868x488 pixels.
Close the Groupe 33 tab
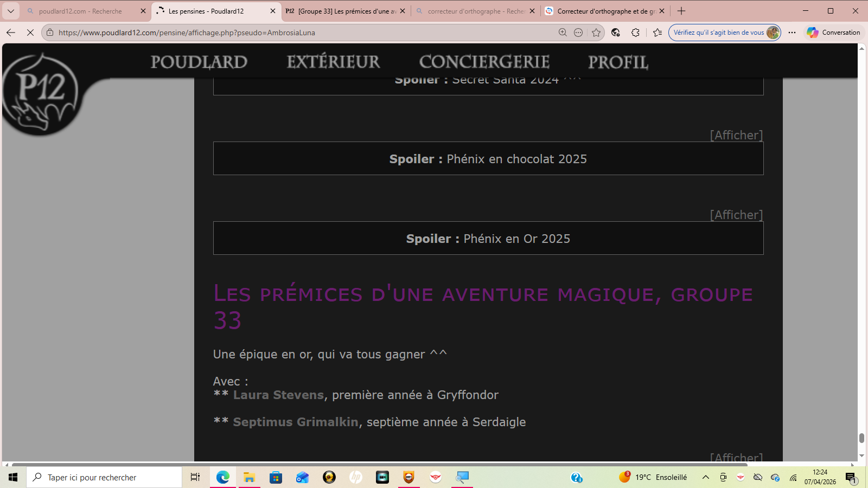click(403, 11)
